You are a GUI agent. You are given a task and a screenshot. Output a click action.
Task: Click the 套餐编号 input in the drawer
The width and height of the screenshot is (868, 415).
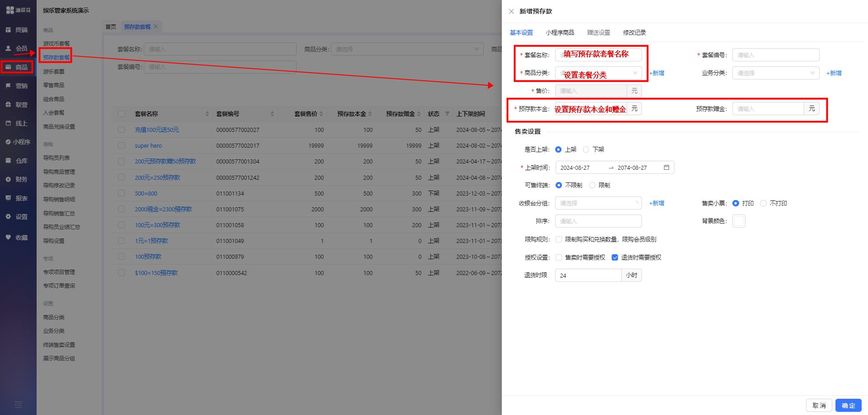tap(776, 55)
